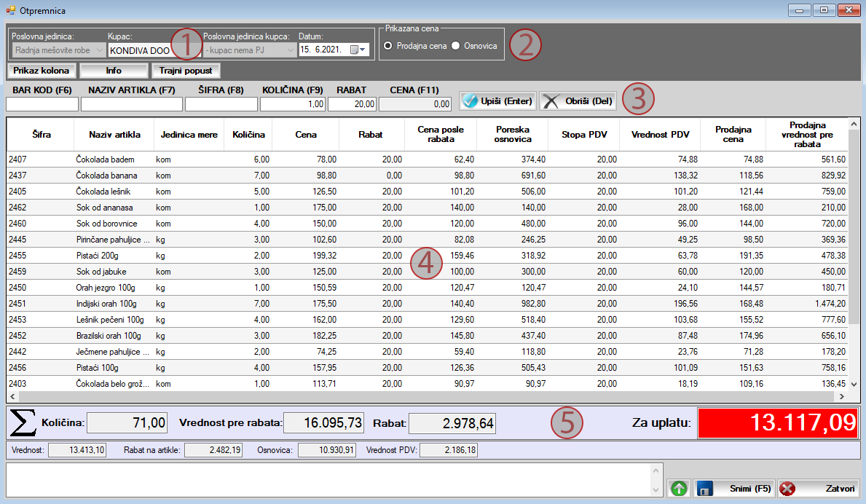866x504 pixels.
Task: Click Za uplatu total 13.117,09
Action: point(778,423)
